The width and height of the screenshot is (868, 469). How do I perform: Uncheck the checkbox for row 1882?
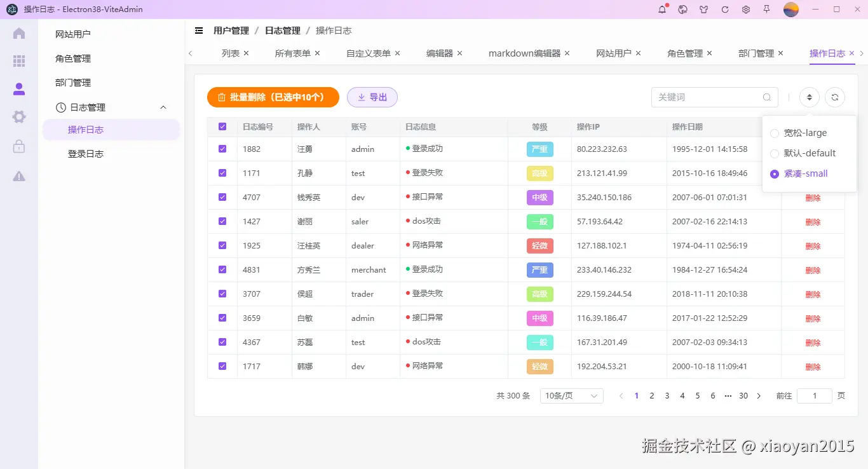tap(222, 149)
